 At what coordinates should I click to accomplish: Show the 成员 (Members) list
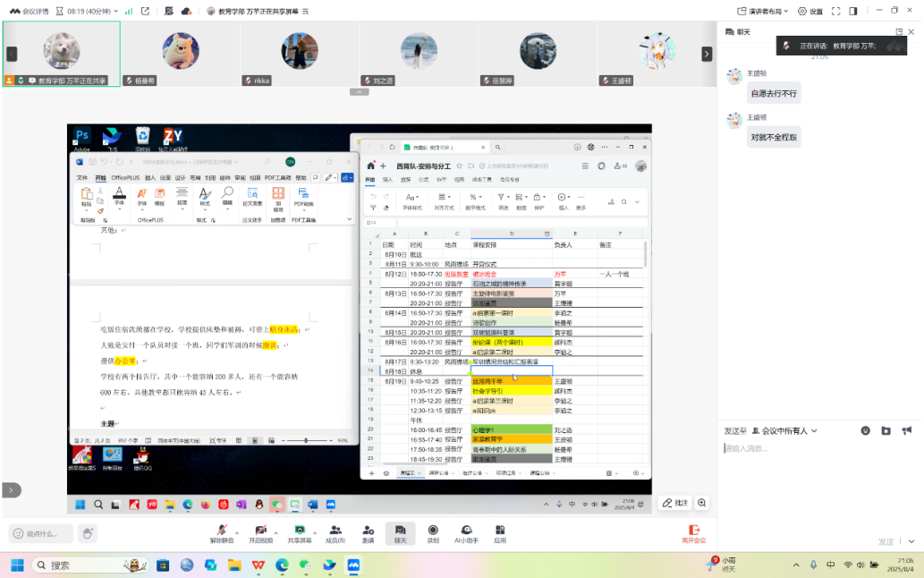335,533
